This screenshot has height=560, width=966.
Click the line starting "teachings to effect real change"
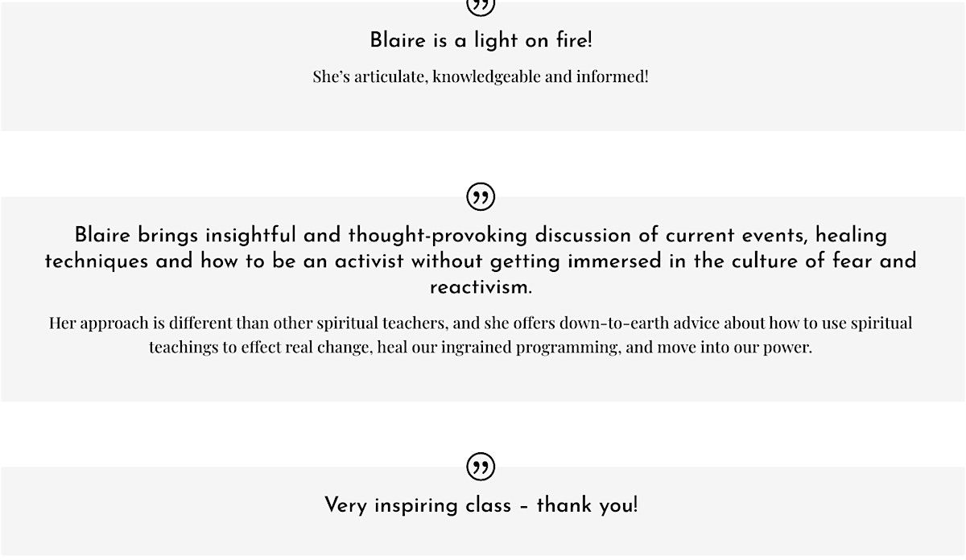(x=481, y=348)
